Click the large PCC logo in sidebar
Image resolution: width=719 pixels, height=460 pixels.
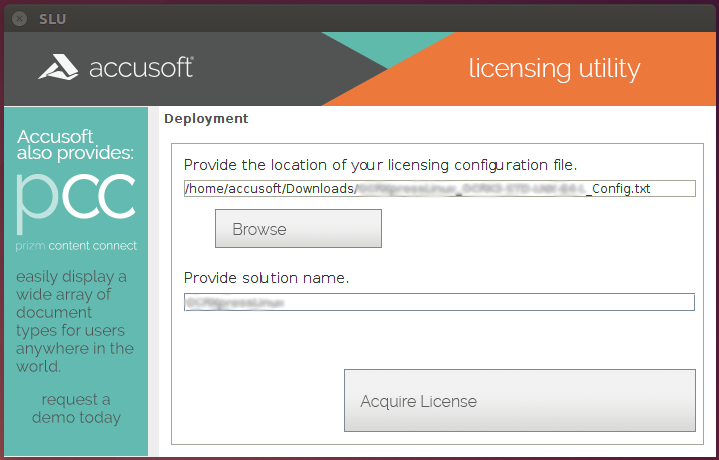coord(76,198)
